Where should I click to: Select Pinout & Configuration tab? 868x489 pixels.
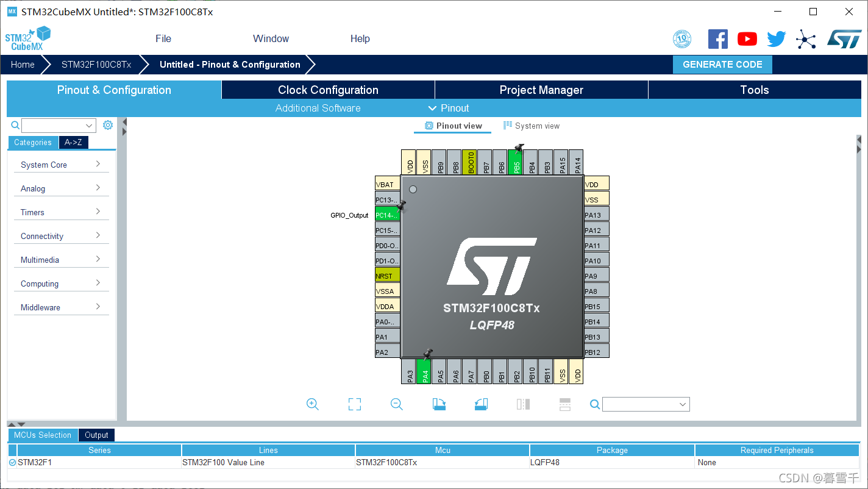click(114, 90)
